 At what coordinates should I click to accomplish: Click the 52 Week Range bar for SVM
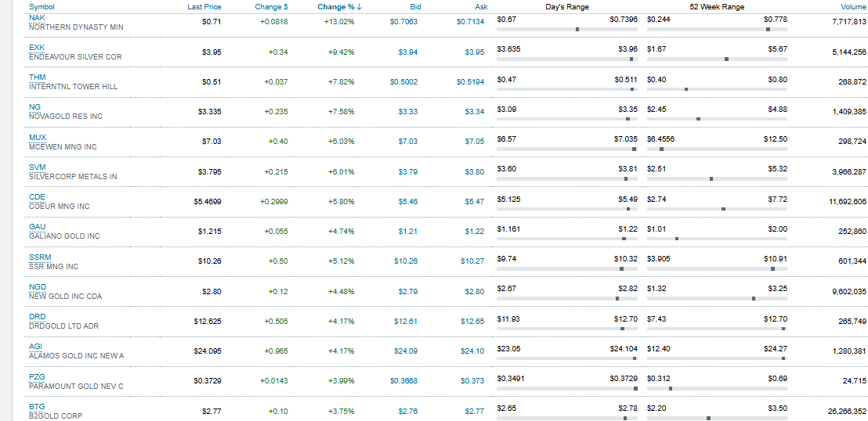[x=717, y=179]
